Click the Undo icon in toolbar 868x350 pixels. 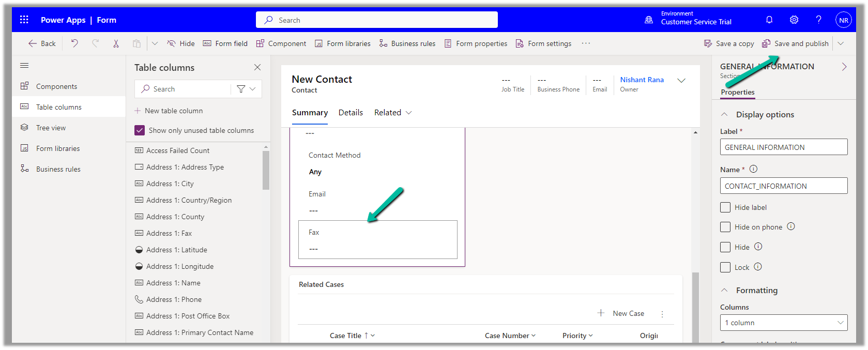[74, 43]
